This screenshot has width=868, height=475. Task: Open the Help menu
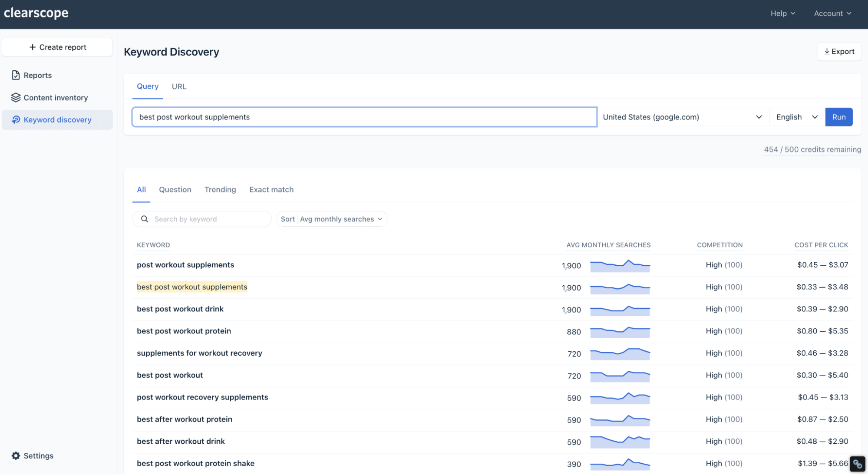[782, 13]
